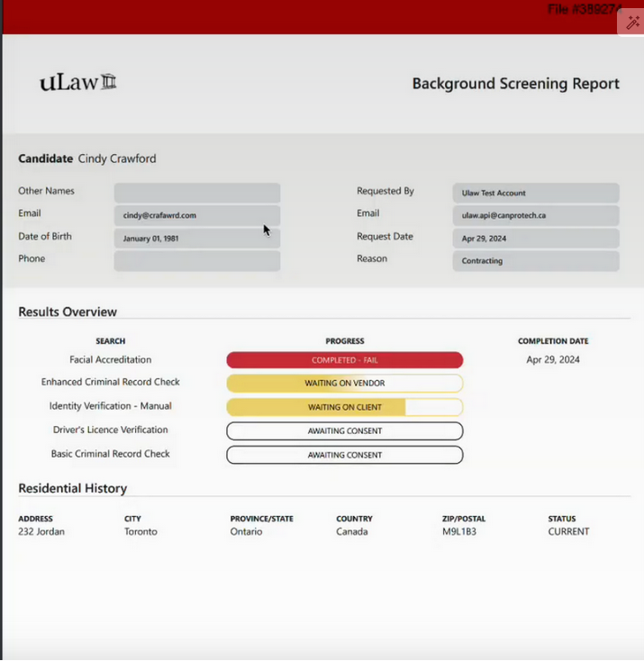The width and height of the screenshot is (644, 661).
Task: Click the PROVINCE/STATE column header
Action: coord(261,519)
